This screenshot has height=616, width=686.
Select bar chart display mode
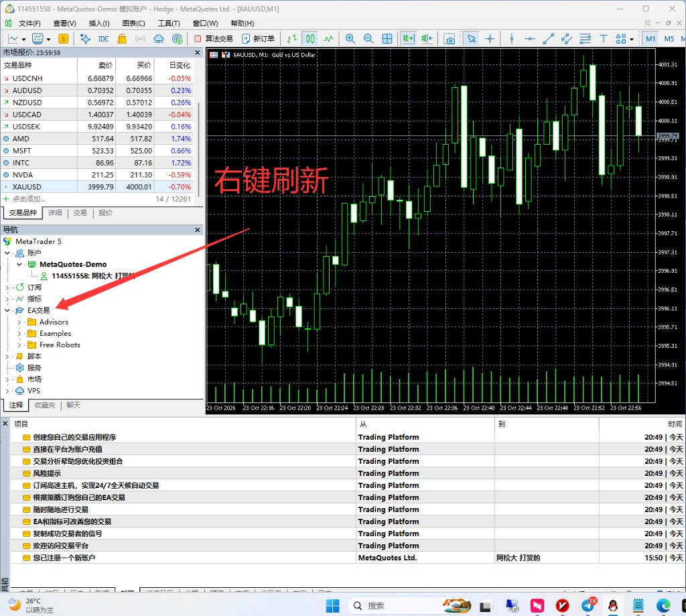click(292, 39)
